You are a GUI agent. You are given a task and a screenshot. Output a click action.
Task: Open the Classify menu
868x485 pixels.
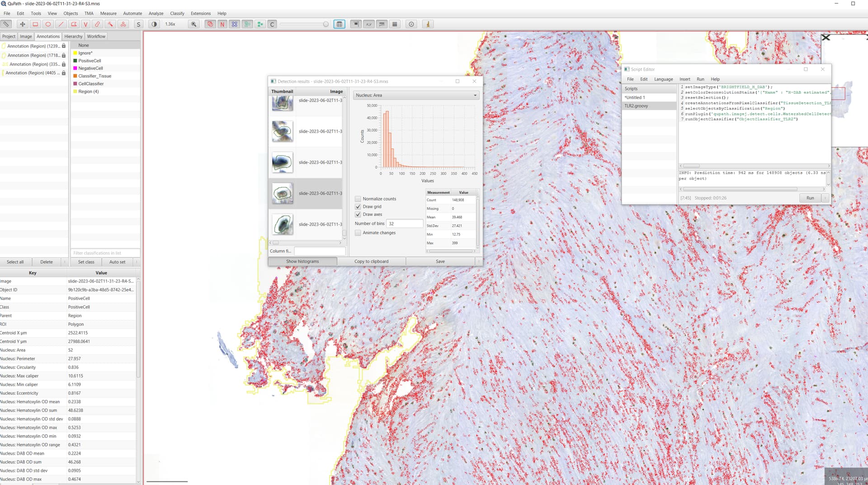click(177, 13)
